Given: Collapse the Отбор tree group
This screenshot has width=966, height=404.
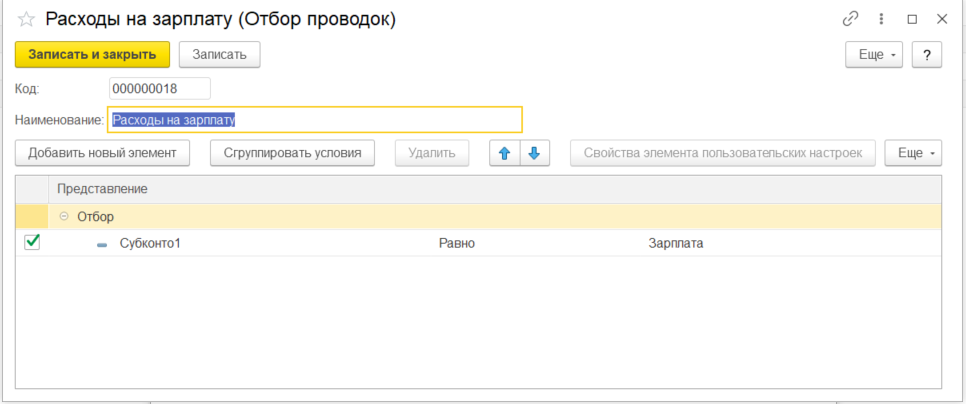Looking at the screenshot, I should 64,216.
